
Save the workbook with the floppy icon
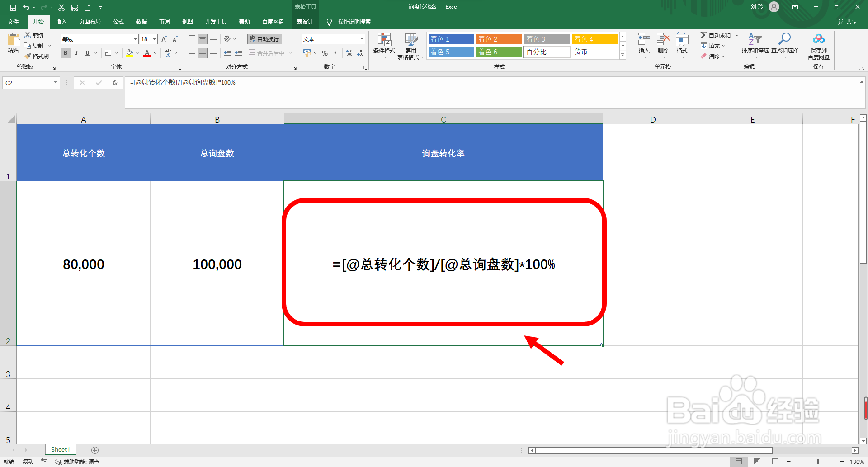13,7
